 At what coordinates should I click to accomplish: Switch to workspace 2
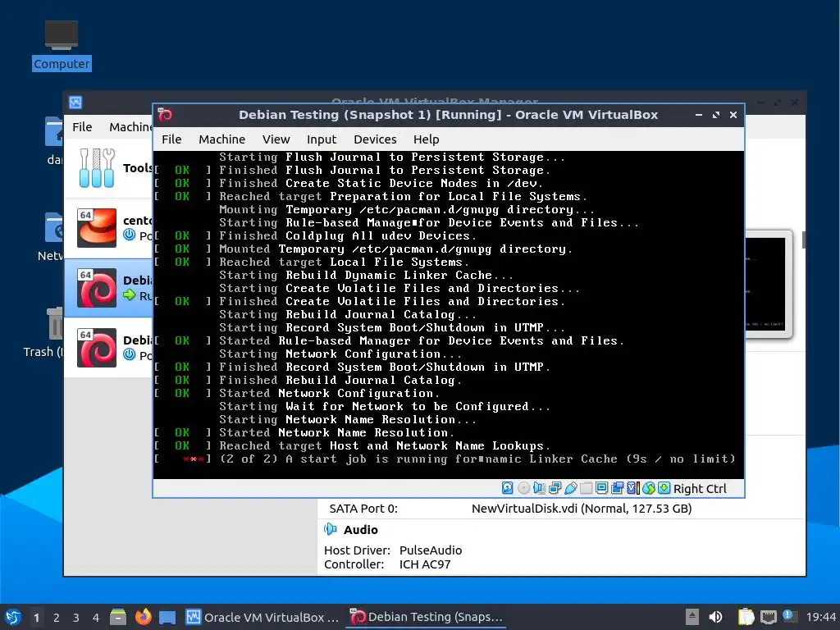point(56,618)
